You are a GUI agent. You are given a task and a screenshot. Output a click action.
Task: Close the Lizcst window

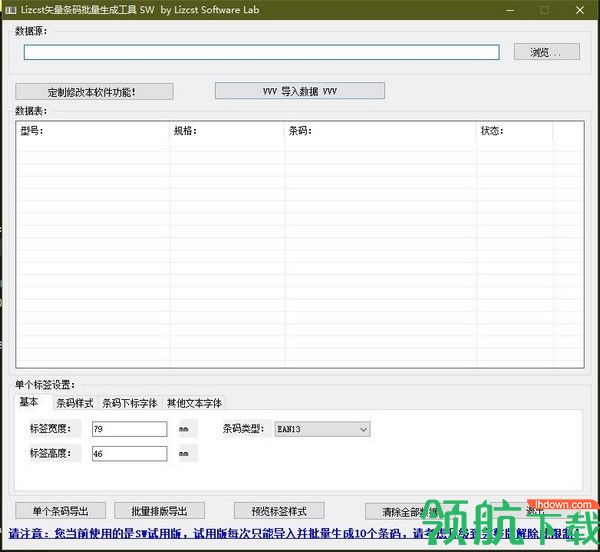point(580,10)
